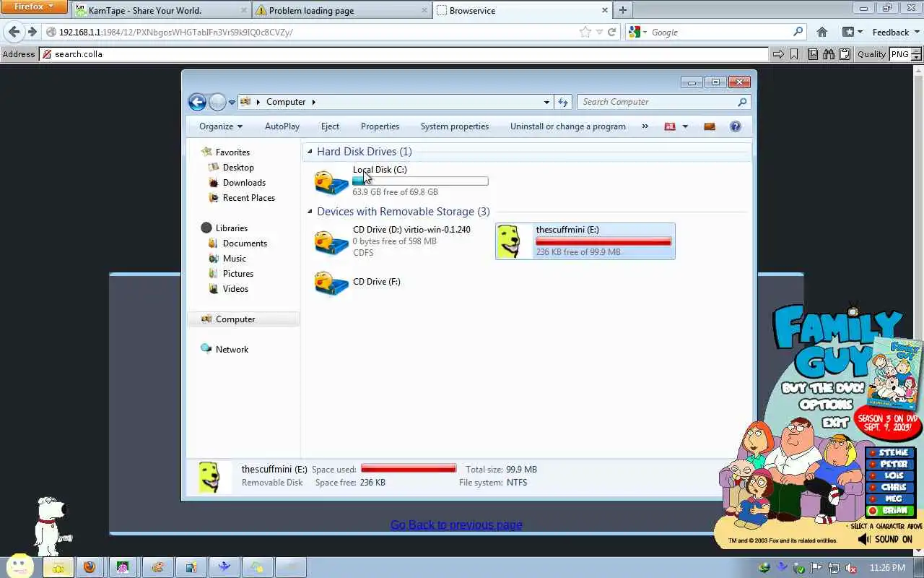
Task: Click the bookmark ribbon icon in Browservice bar
Action: pos(794,54)
